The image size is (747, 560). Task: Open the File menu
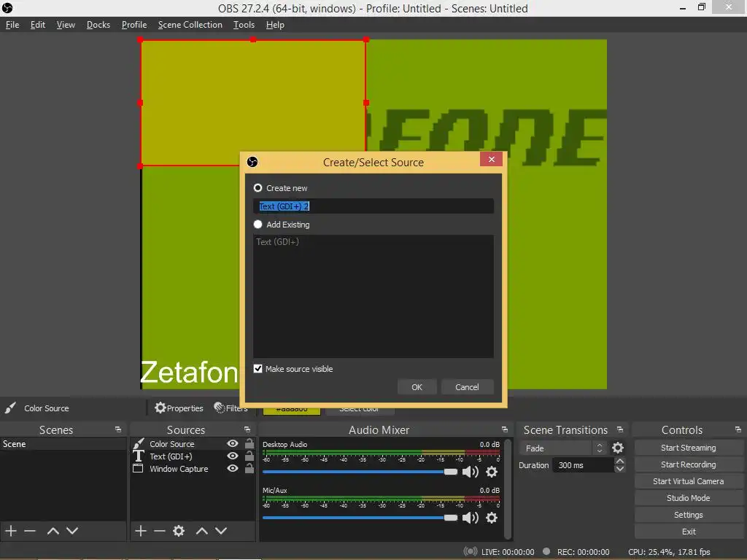point(12,25)
